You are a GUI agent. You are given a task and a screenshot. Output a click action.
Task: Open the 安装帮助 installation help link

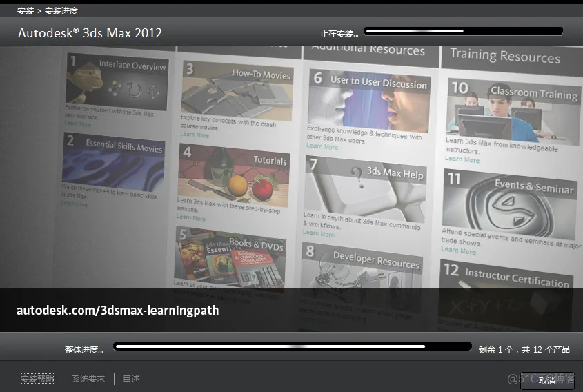[37, 379]
